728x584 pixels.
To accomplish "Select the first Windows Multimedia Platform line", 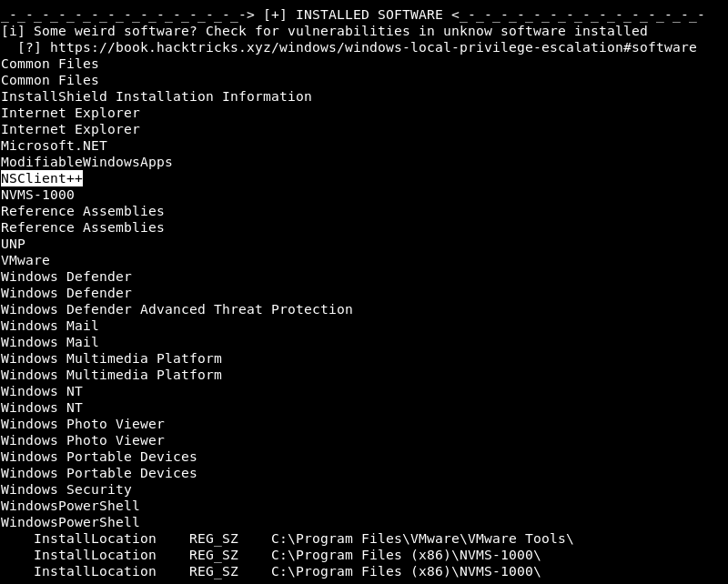I will coord(111,358).
